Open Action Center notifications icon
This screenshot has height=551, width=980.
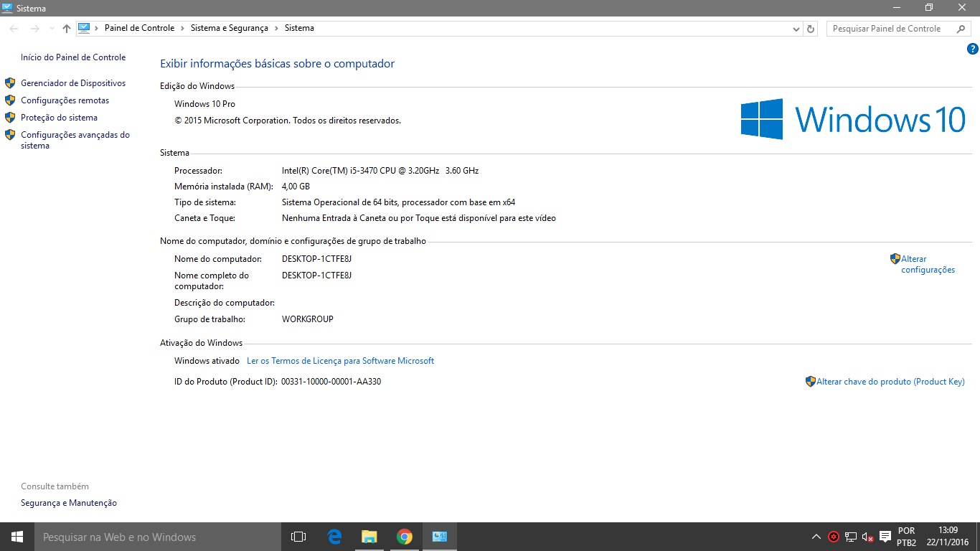click(x=885, y=537)
